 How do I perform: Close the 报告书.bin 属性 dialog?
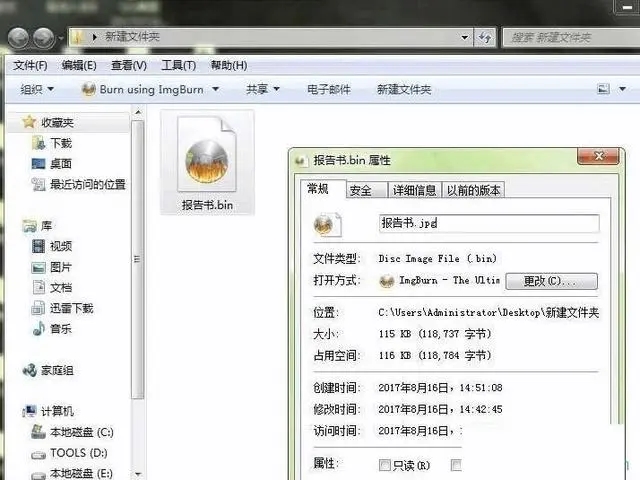pyautogui.click(x=598, y=156)
